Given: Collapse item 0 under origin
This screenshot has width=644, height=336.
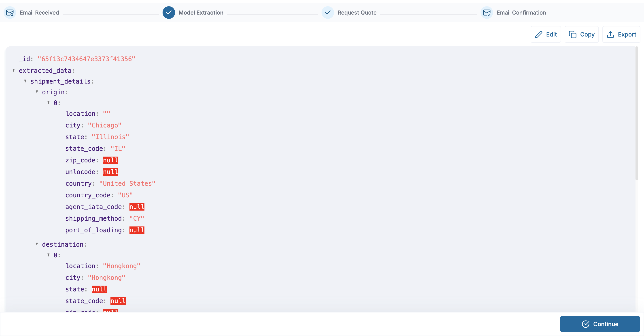Looking at the screenshot, I should pyautogui.click(x=49, y=103).
